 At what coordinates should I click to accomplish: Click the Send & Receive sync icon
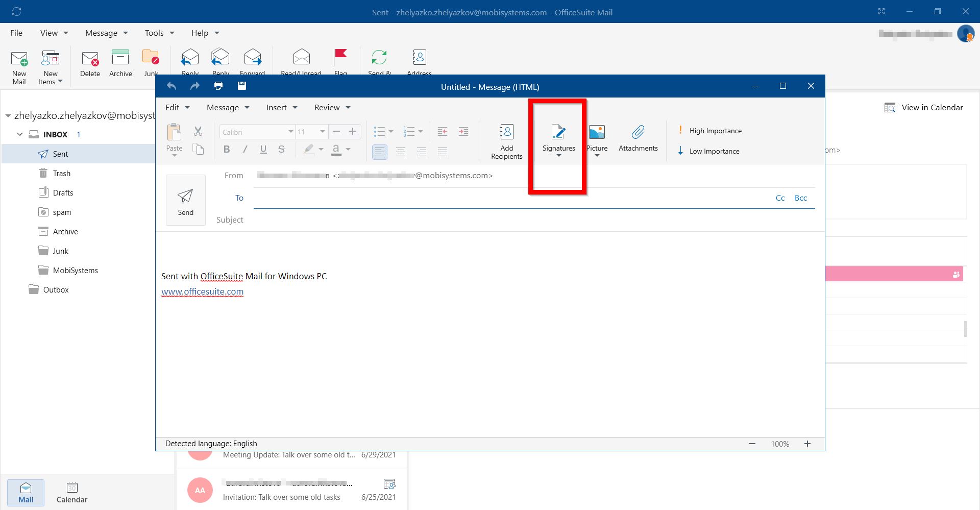click(x=379, y=57)
